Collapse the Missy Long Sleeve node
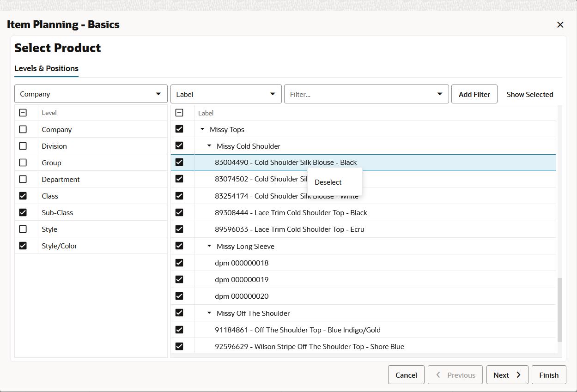 pyautogui.click(x=208, y=246)
